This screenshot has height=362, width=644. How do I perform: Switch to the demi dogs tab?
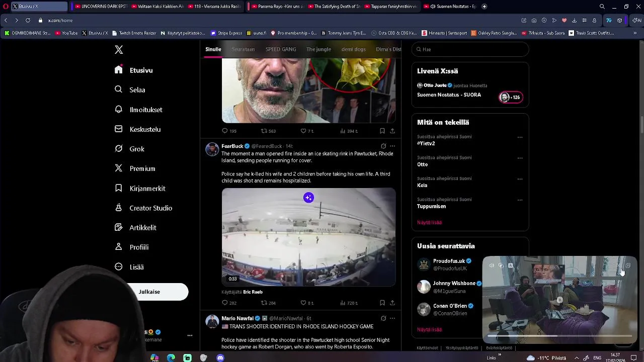coord(354,49)
